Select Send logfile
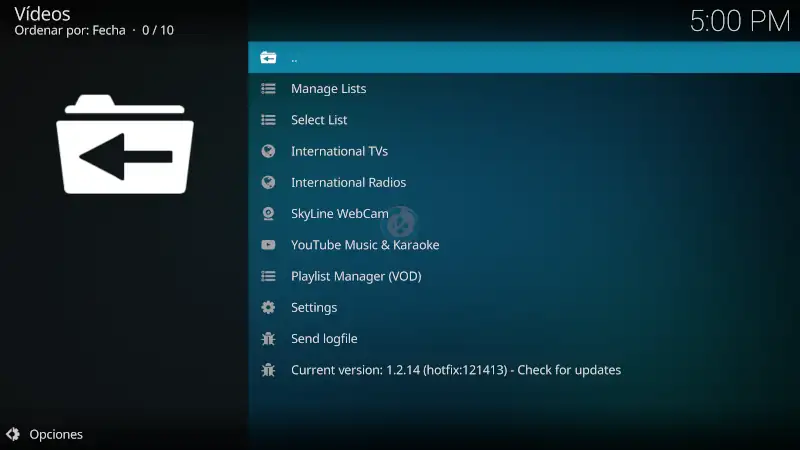 [x=524, y=339]
